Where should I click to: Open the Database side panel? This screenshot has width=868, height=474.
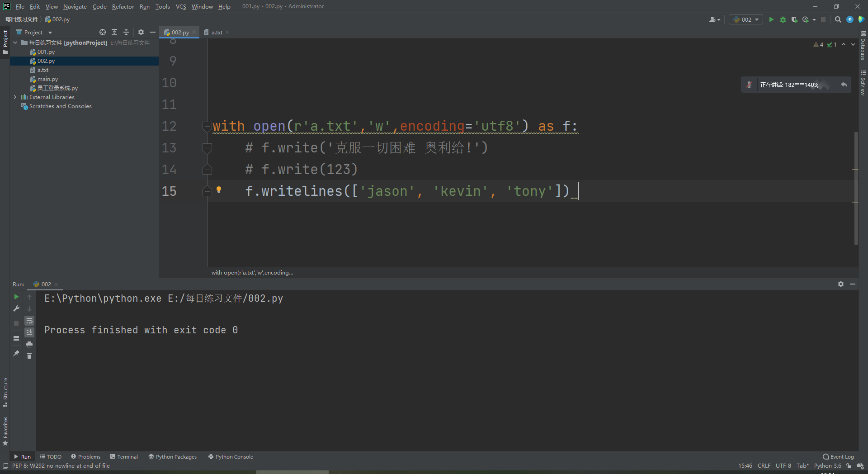(x=863, y=46)
